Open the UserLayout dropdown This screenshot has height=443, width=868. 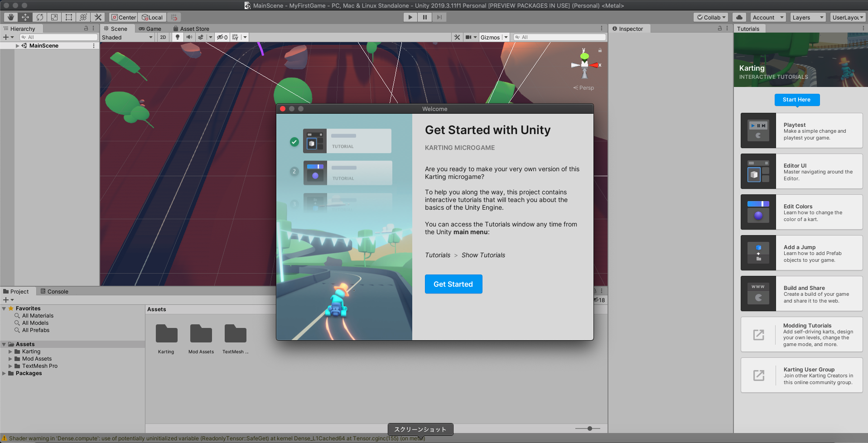click(x=848, y=17)
